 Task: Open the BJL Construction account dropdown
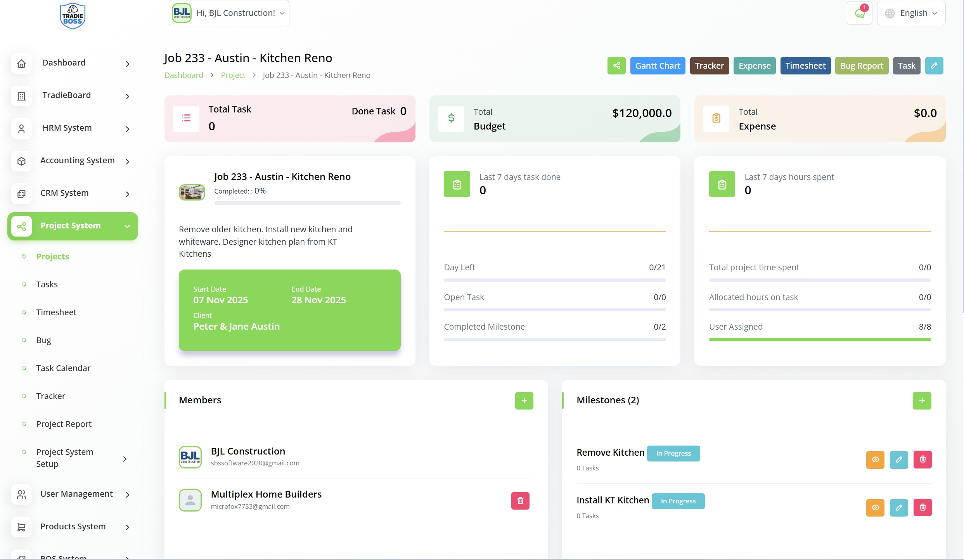click(229, 13)
